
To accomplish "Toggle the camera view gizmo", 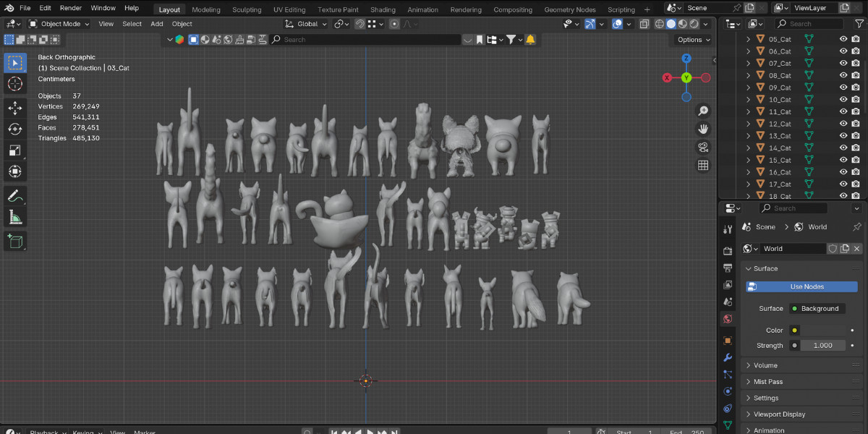I will tap(703, 147).
